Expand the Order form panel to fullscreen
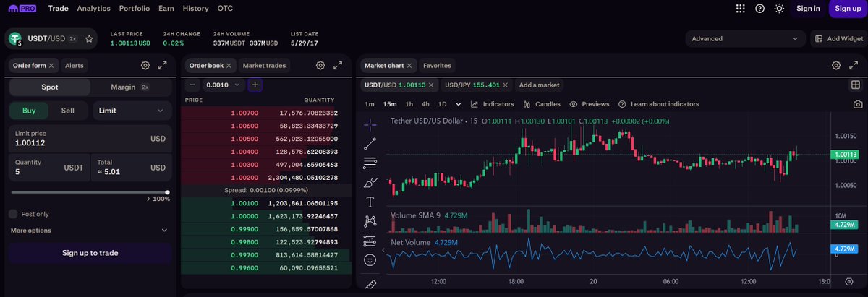Screen dimensions: 868x297 (x=163, y=65)
